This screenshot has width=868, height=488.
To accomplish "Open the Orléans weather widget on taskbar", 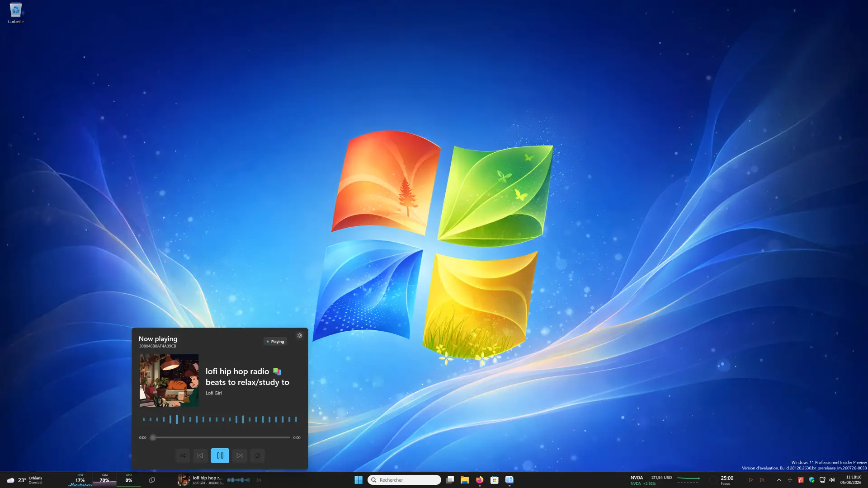I will click(25, 480).
